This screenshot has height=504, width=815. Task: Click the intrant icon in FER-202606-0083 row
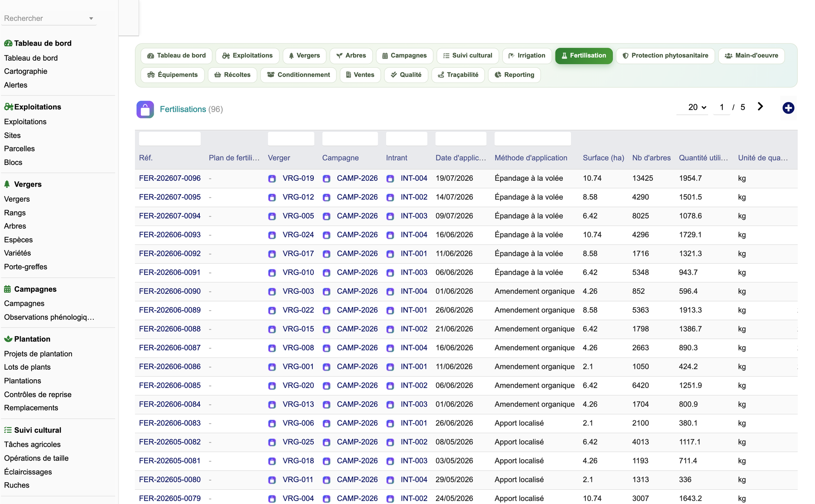coord(390,424)
